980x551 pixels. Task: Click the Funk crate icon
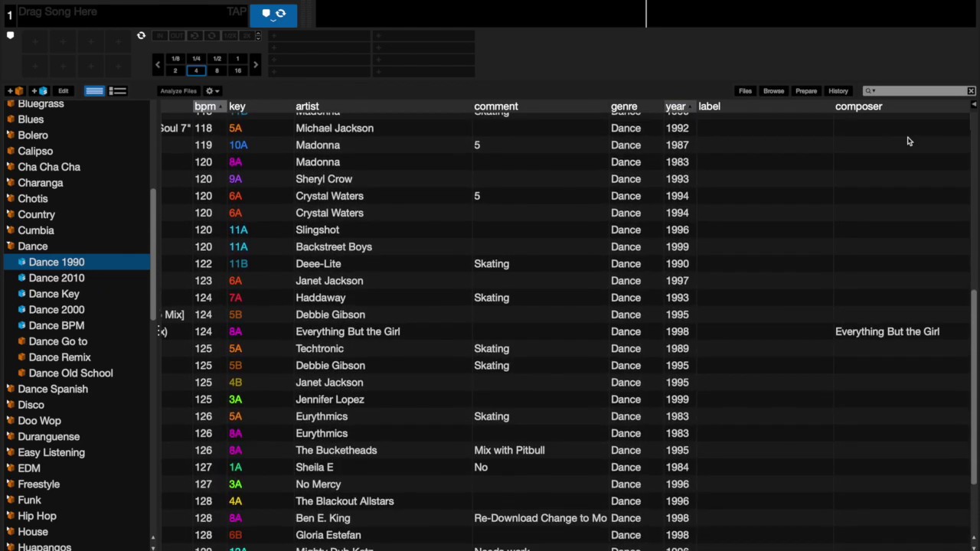tap(11, 500)
